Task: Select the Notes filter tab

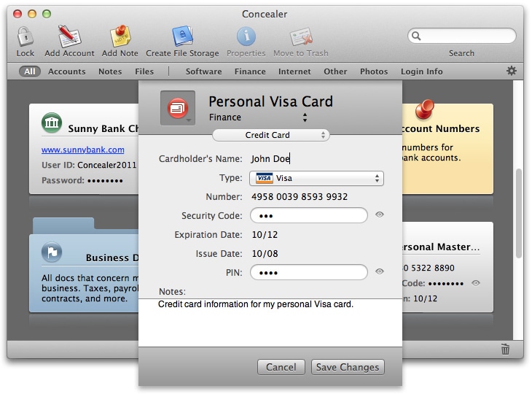Action: [110, 72]
